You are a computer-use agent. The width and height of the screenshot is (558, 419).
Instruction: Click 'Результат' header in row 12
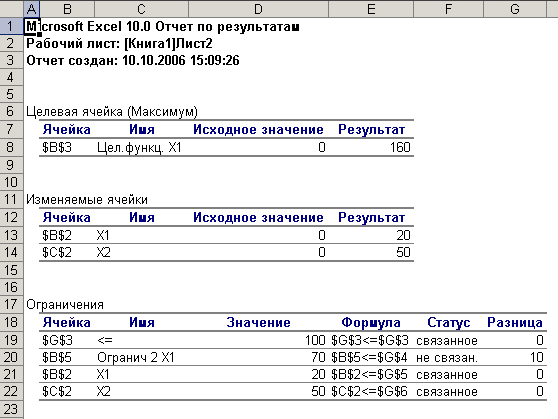tap(371, 218)
